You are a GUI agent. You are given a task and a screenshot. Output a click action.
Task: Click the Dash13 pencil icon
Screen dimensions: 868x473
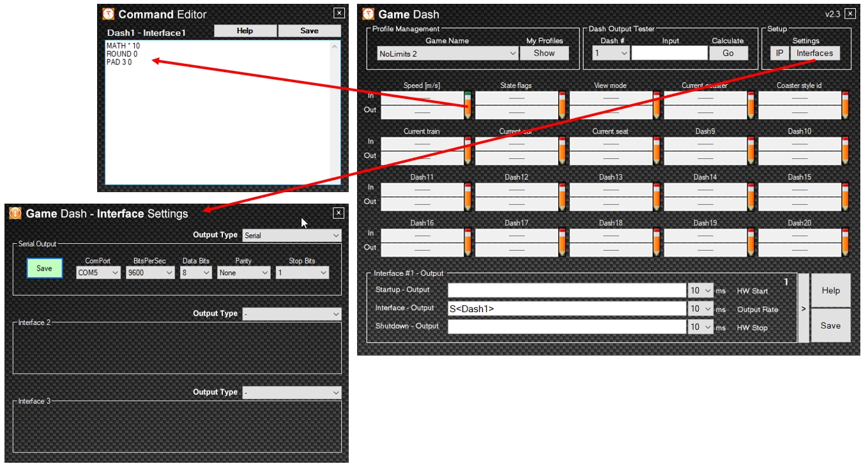(657, 197)
